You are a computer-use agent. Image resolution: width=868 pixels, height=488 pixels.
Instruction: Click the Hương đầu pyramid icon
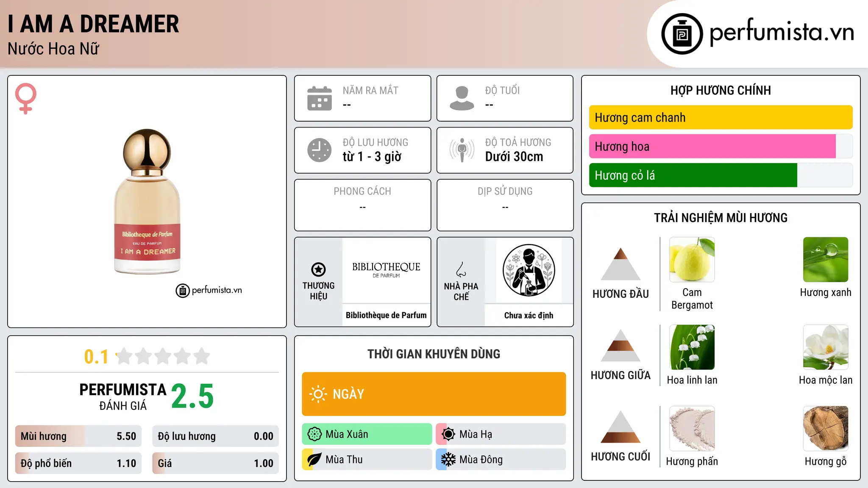pos(620,264)
